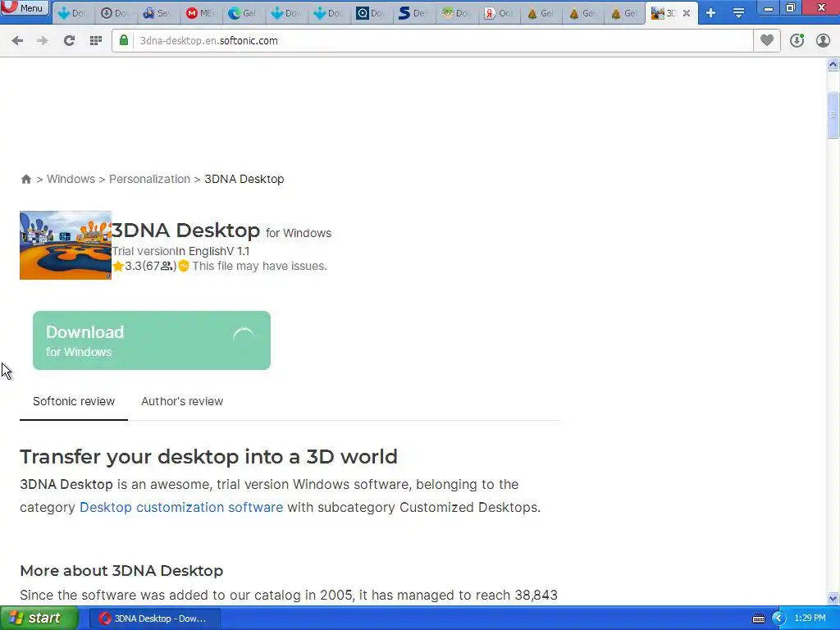Open the Opera Menu button
The height and width of the screenshot is (630, 840).
(x=24, y=8)
